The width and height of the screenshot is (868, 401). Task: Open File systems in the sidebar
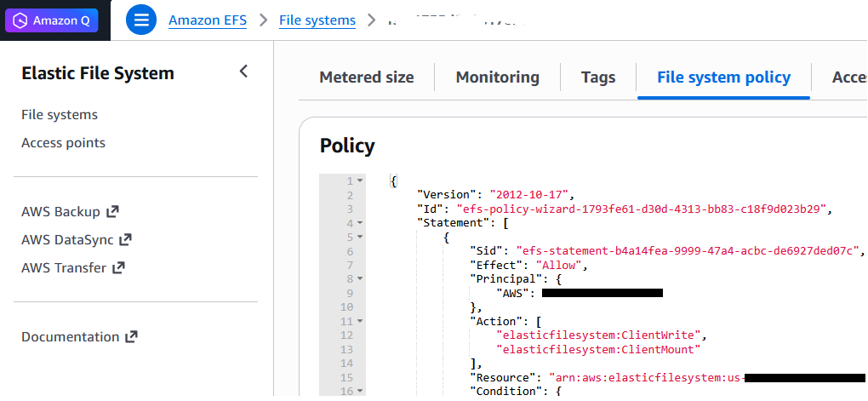60,115
